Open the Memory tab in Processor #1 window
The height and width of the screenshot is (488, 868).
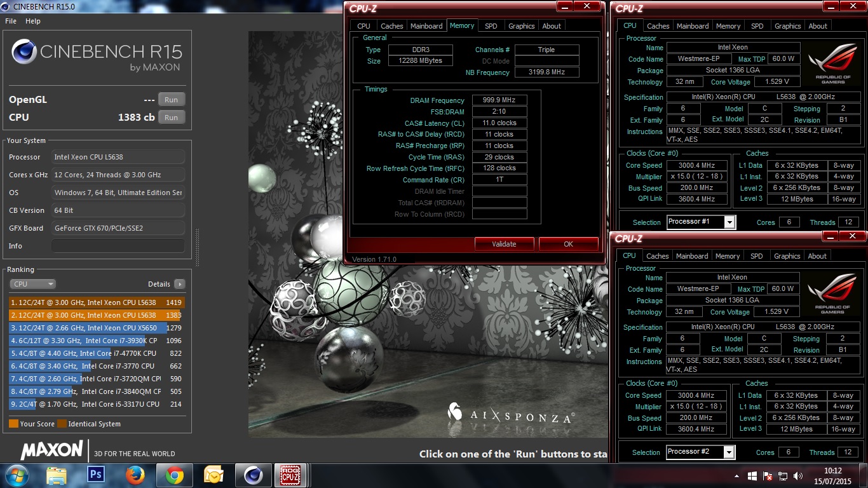pyautogui.click(x=728, y=26)
